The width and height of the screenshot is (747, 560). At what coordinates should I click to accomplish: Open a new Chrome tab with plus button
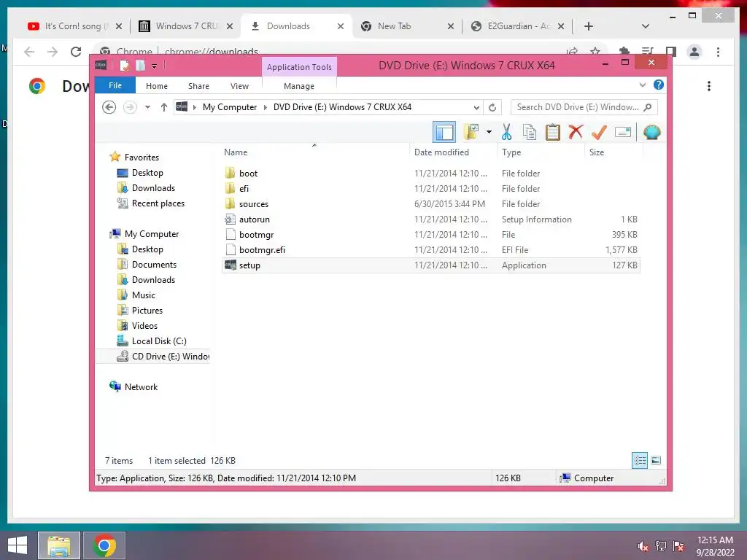pos(589,26)
